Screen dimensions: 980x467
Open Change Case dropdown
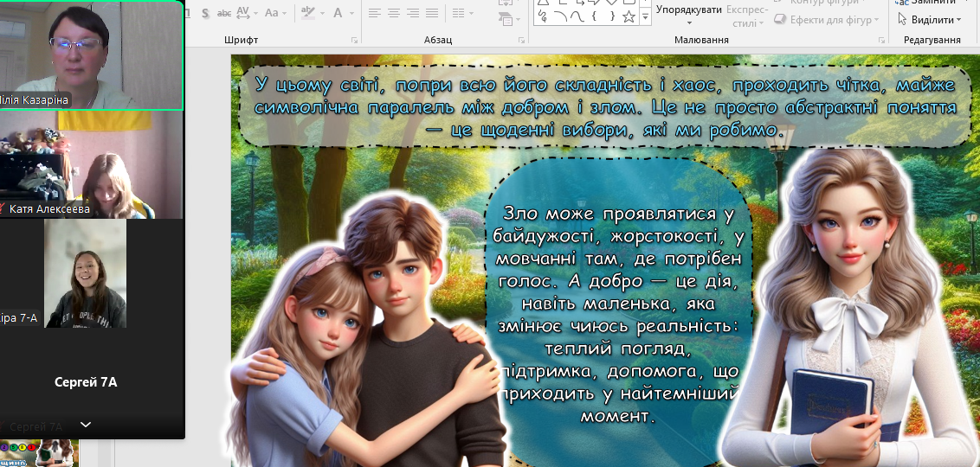tap(275, 13)
